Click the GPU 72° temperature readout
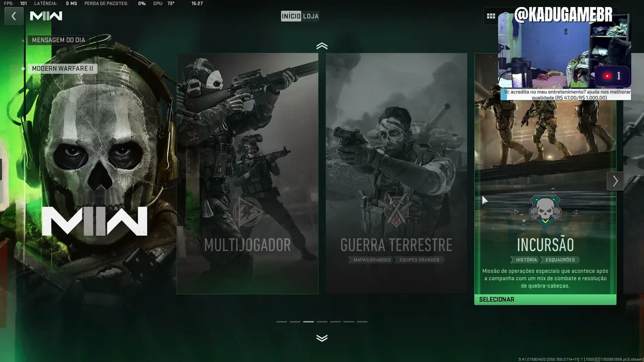Viewport: 644px width, 362px height. pos(164,4)
